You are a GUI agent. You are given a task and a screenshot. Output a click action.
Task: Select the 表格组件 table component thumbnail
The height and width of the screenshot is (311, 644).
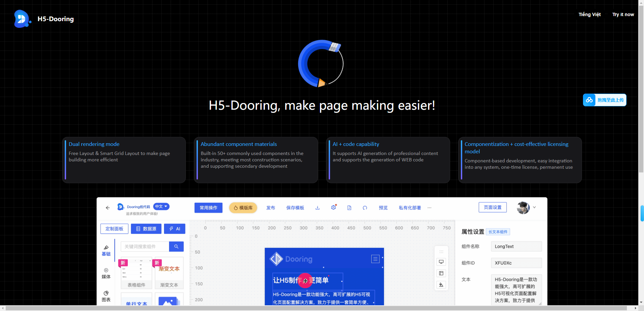coord(136,273)
